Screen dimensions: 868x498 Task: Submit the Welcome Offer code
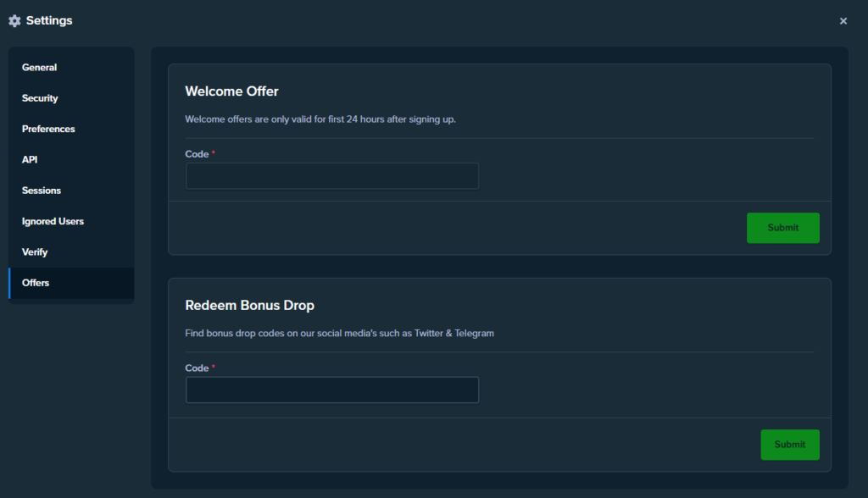782,228
